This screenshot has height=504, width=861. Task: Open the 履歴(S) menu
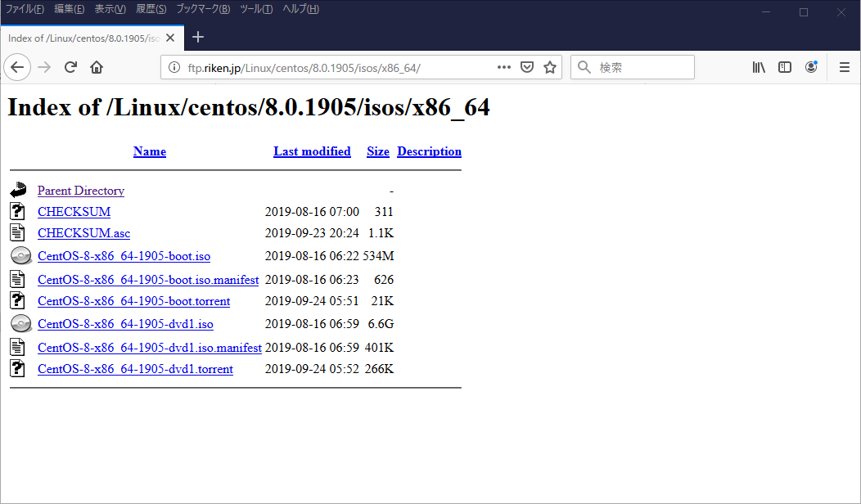(x=151, y=9)
